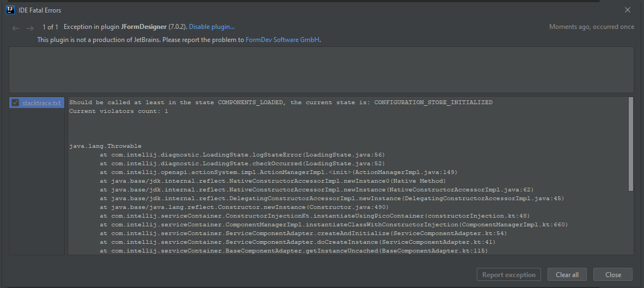Viewport: 644px width, 288px height.
Task: Click the Close button
Action: coord(613,274)
